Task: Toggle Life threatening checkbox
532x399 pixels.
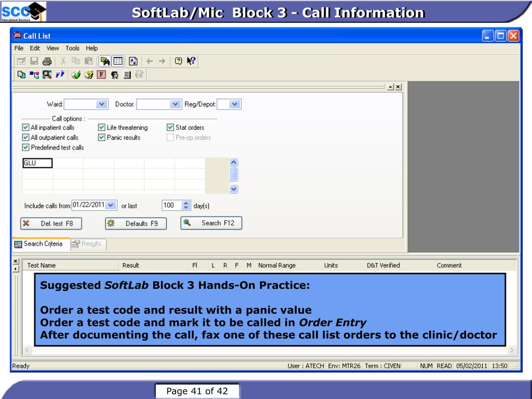Action: pyautogui.click(x=101, y=128)
